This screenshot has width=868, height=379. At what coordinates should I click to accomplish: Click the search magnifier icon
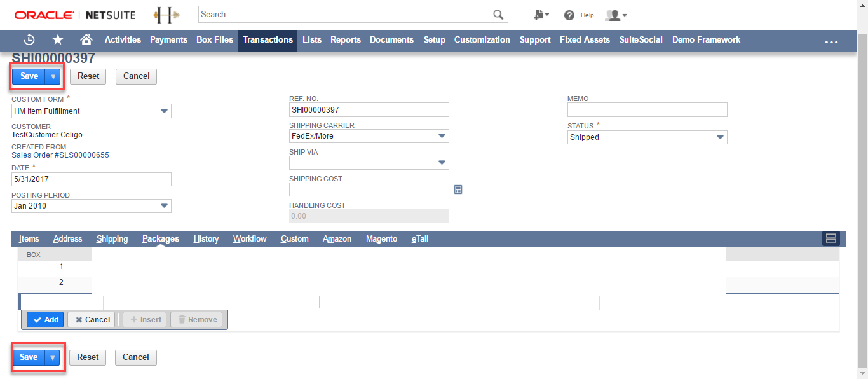pos(499,15)
